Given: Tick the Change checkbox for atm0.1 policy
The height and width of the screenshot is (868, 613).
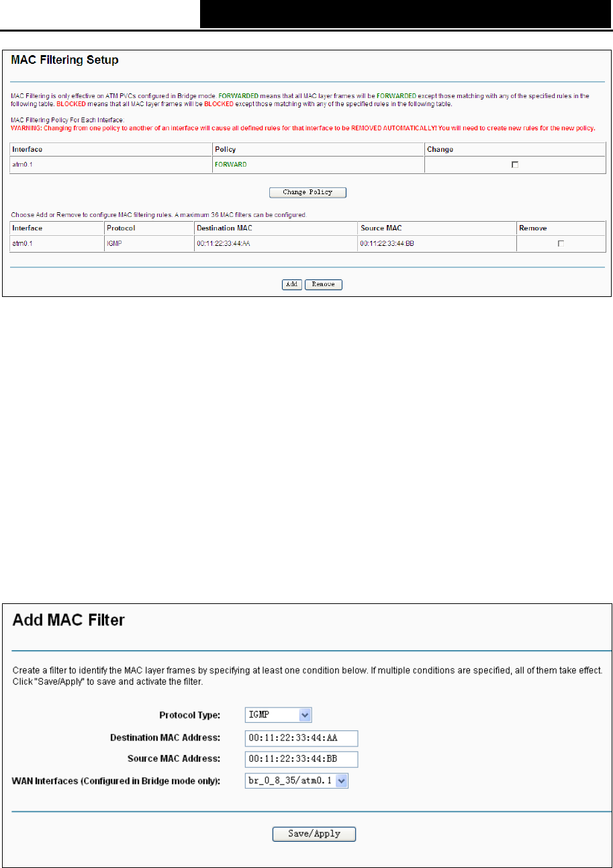Looking at the screenshot, I should click(x=515, y=165).
